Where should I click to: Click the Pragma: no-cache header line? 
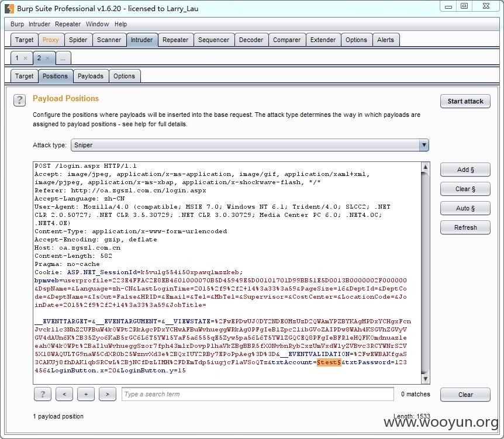(67, 264)
